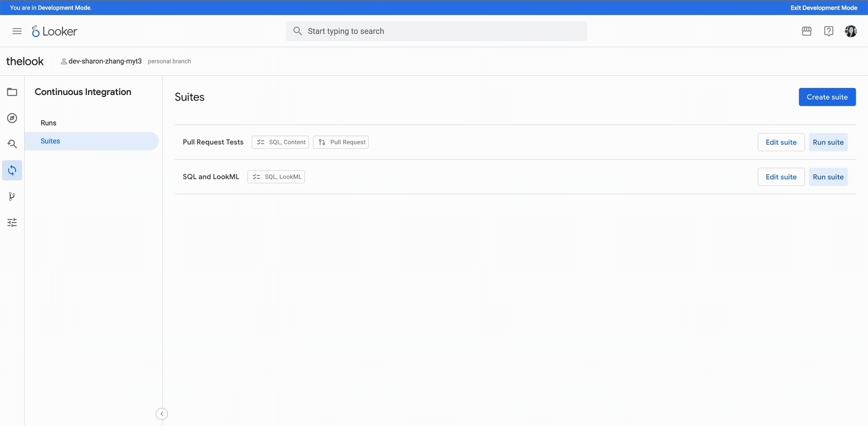Screen dimensions: 868x426
Task: Switch to the Runs section
Action: [49, 123]
